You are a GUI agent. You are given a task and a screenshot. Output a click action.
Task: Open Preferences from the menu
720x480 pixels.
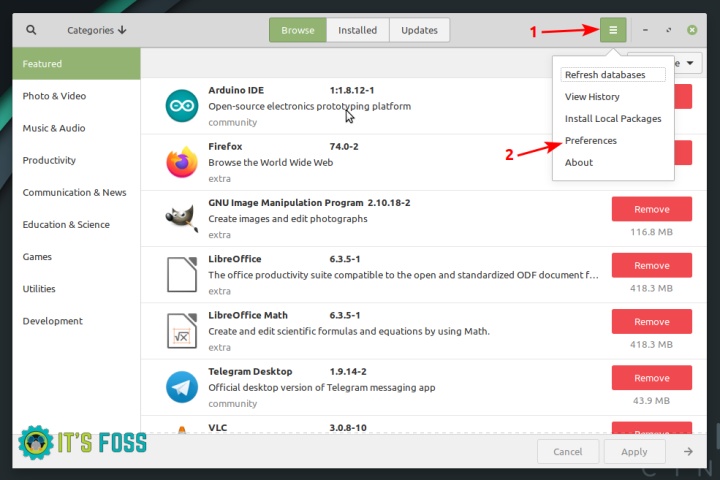(591, 141)
